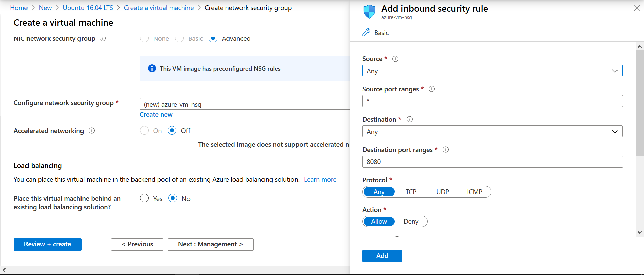This screenshot has height=275, width=644.
Task: Click the panel vertical scrollbar thumb
Action: (640, 103)
